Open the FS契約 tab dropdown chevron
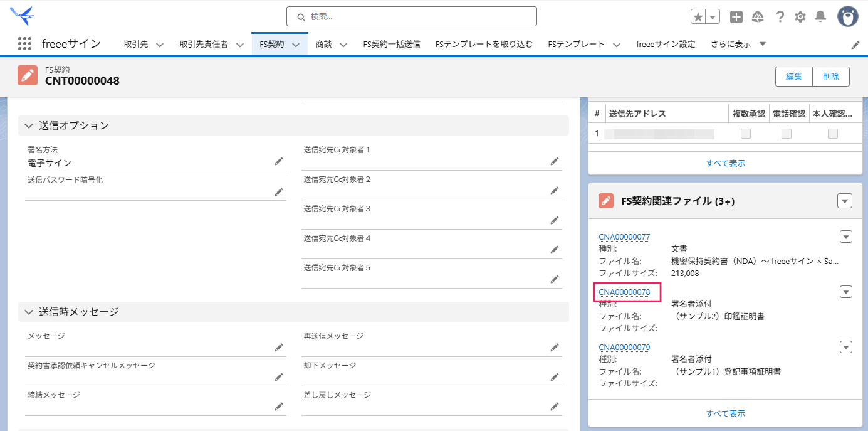Viewport: 868px width, 431px height. [296, 45]
